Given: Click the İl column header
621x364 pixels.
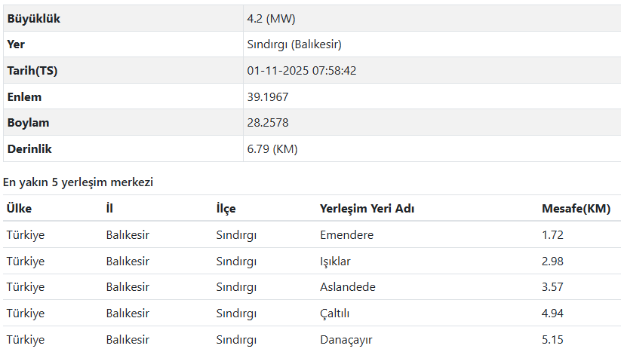Looking at the screenshot, I should pyautogui.click(x=109, y=209).
